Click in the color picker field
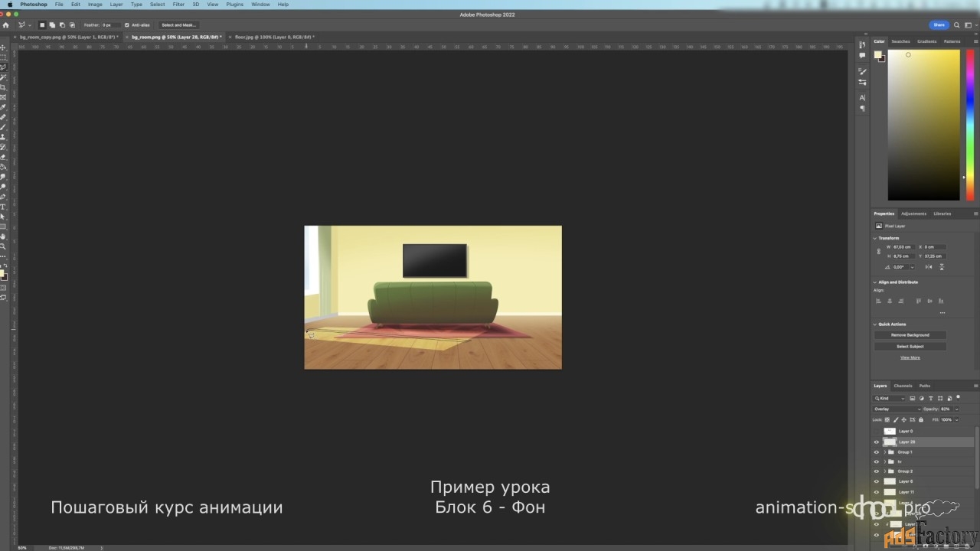 coord(923,125)
